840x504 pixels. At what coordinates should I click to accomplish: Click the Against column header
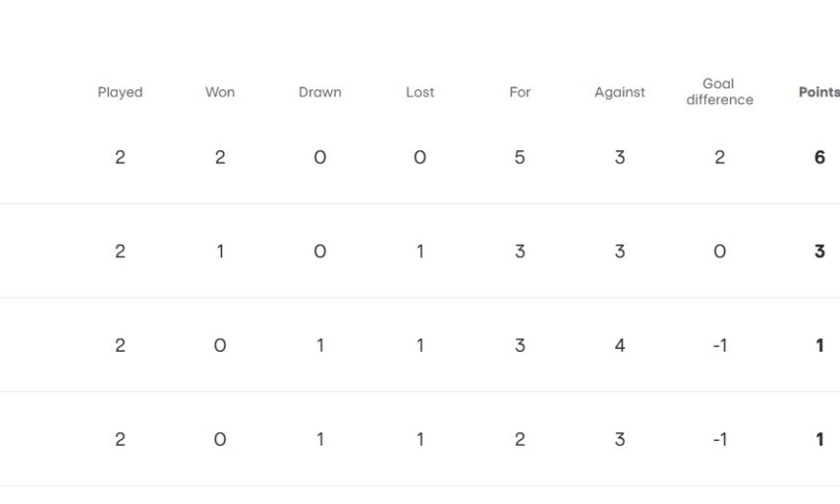click(620, 92)
